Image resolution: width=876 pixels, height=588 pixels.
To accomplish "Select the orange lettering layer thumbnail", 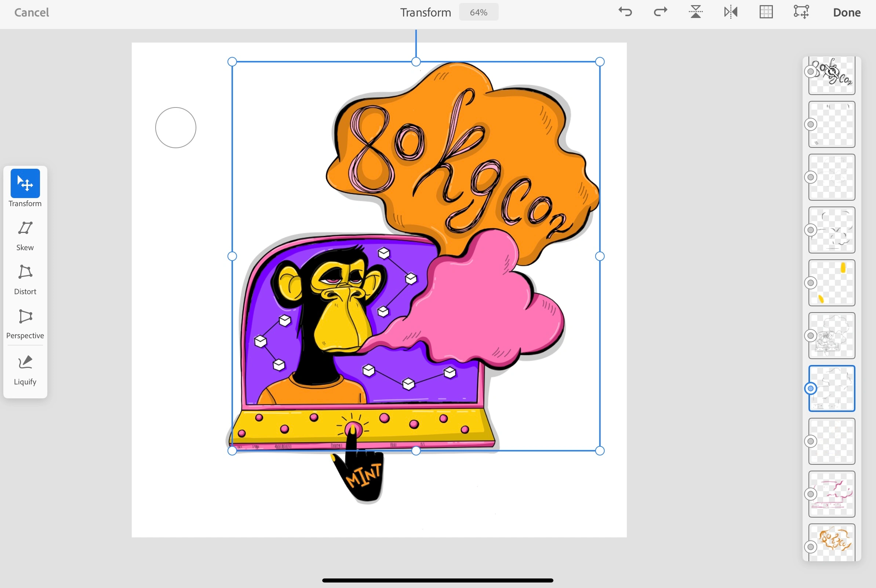I will (832, 543).
